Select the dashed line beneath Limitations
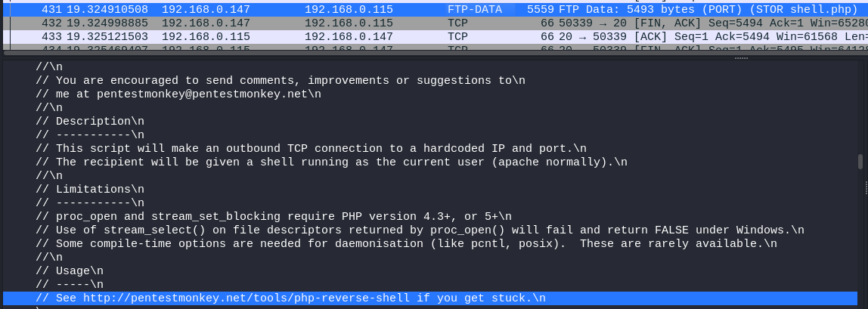 point(90,202)
